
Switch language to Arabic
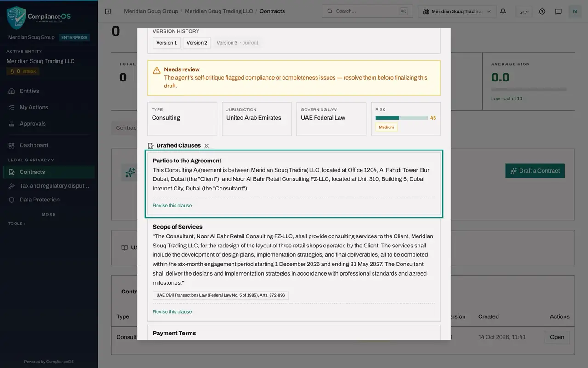pyautogui.click(x=524, y=11)
